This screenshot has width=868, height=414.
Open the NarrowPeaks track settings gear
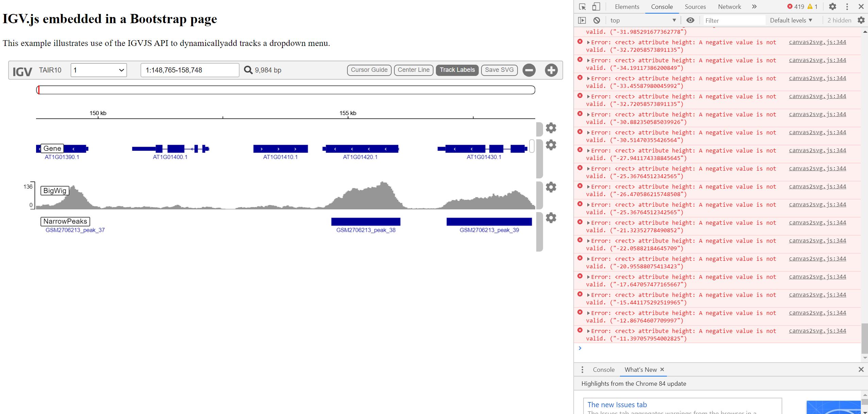[x=551, y=217]
